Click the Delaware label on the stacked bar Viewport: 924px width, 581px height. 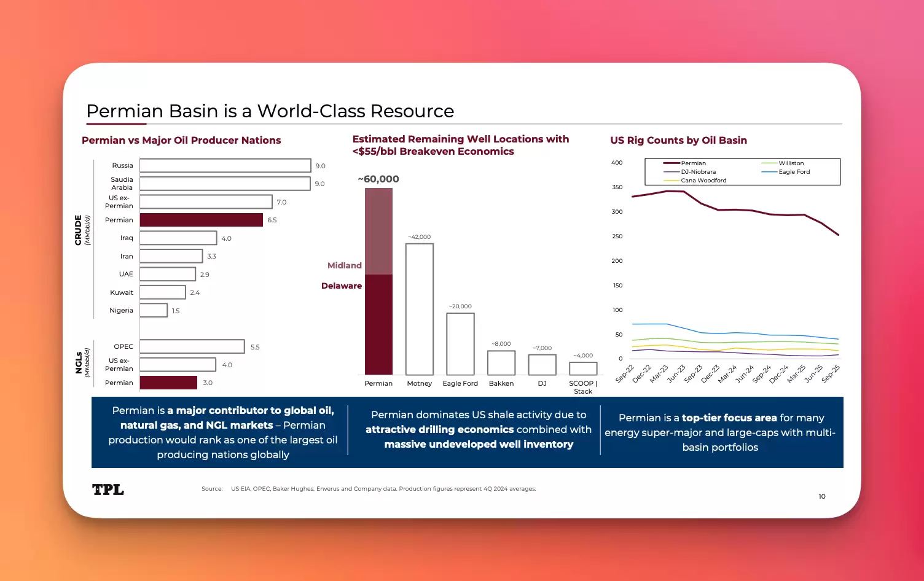point(342,286)
